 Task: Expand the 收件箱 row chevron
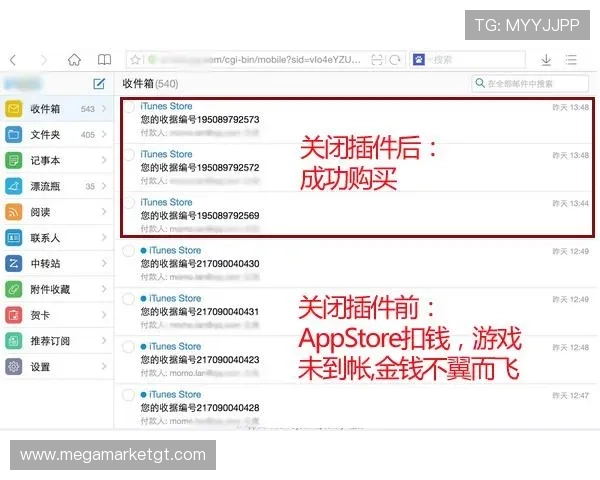coord(104,109)
